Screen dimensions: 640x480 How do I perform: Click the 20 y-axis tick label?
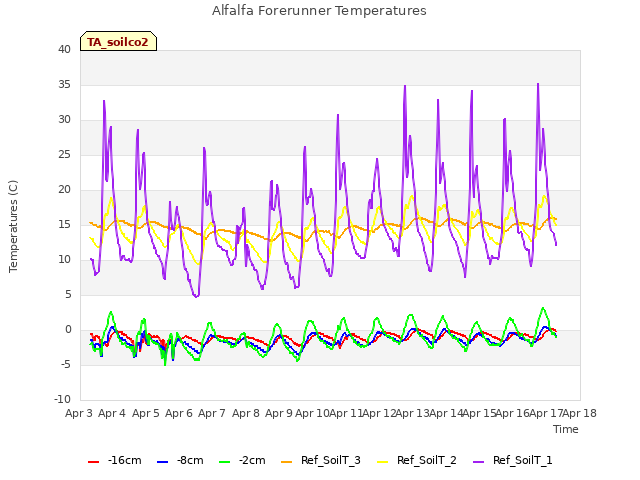[64, 189]
